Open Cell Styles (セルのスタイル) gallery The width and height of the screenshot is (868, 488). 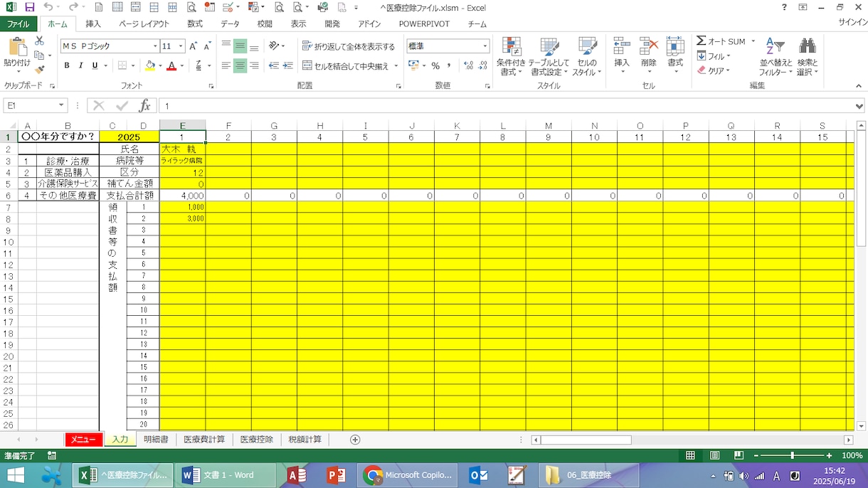click(587, 56)
